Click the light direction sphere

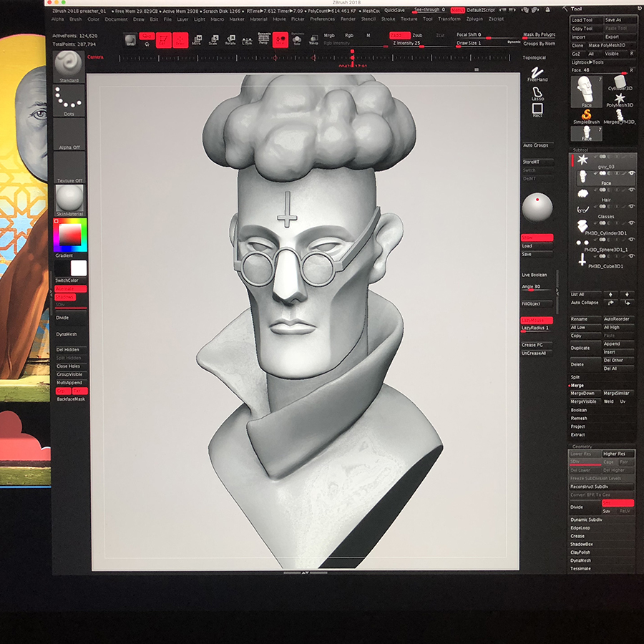537,208
